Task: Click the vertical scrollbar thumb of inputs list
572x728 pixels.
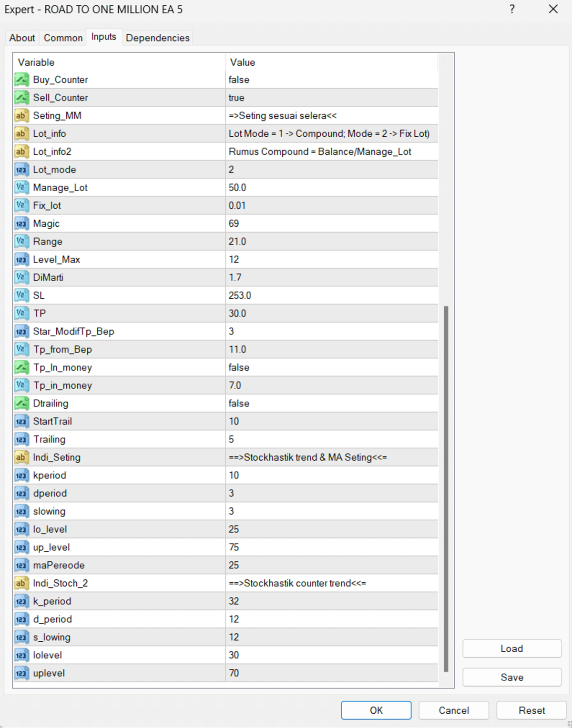Action: click(446, 488)
